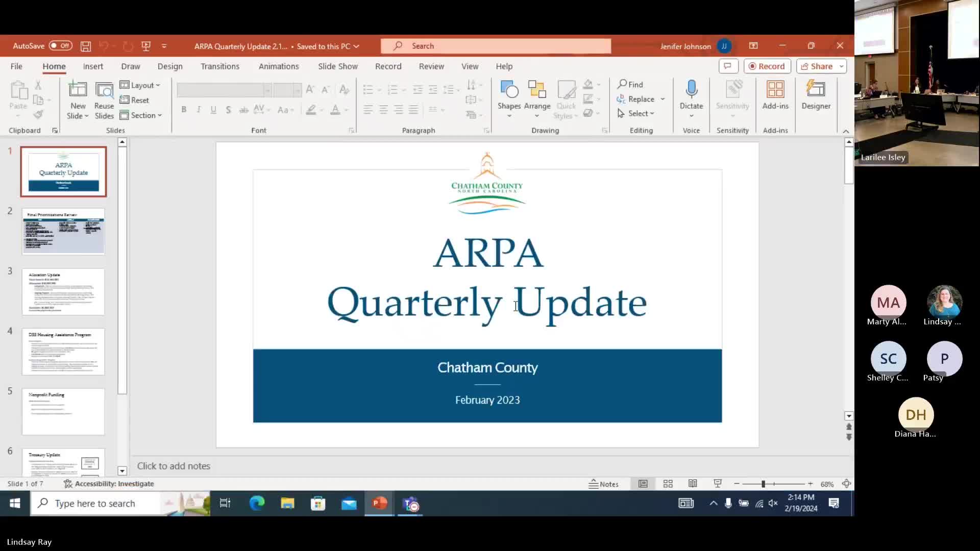Viewport: 980px width, 551px height.
Task: Click the New Slide icon
Action: pyautogui.click(x=78, y=90)
